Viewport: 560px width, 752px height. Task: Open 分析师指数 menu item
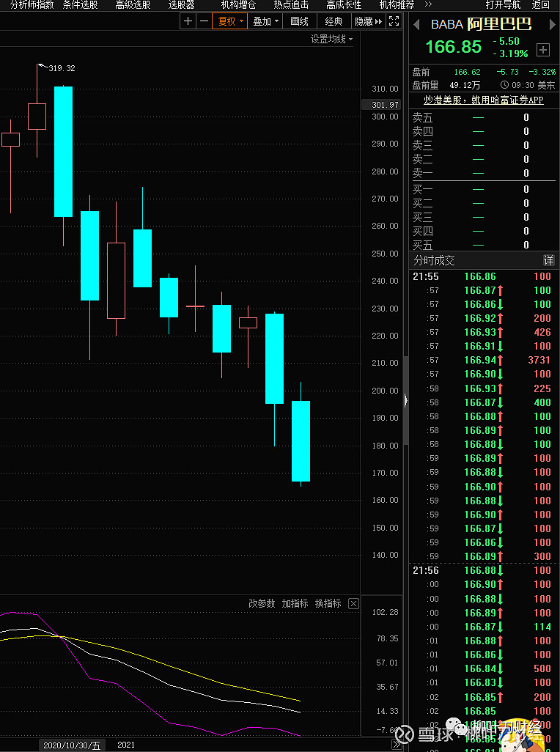(x=32, y=5)
